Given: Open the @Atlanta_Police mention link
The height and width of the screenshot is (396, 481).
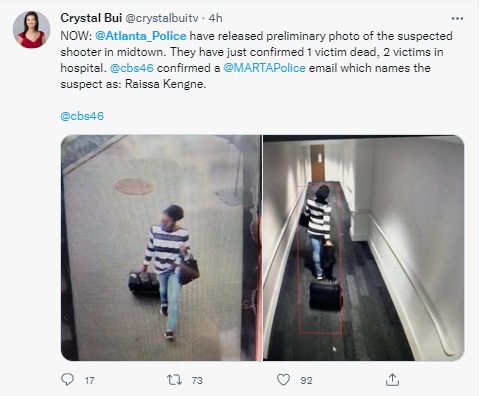Looking at the screenshot, I should coord(141,36).
